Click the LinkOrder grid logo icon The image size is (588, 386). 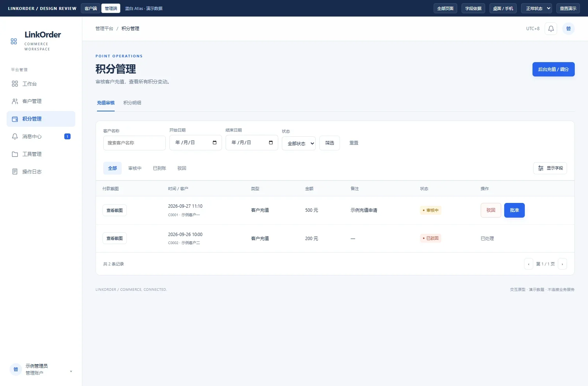coord(14,42)
